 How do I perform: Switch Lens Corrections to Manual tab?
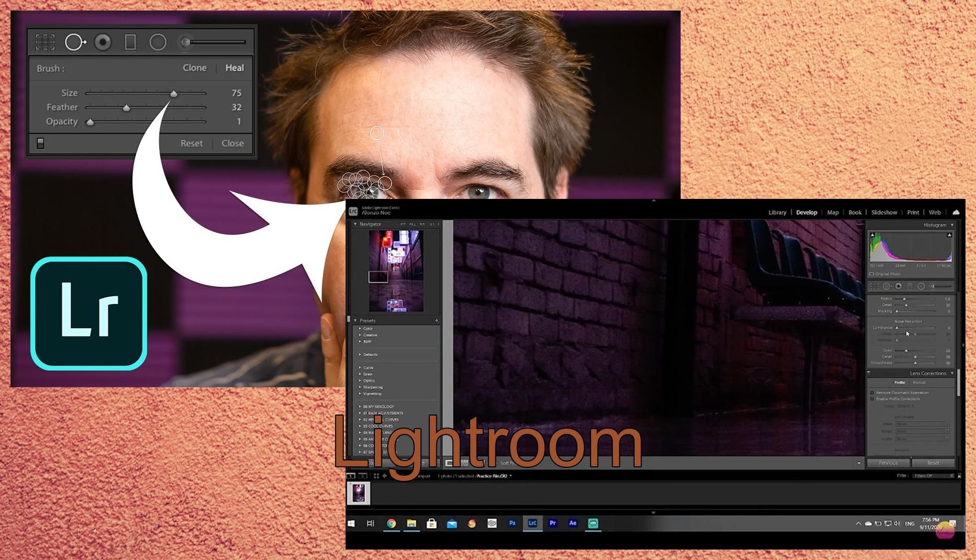point(919,383)
